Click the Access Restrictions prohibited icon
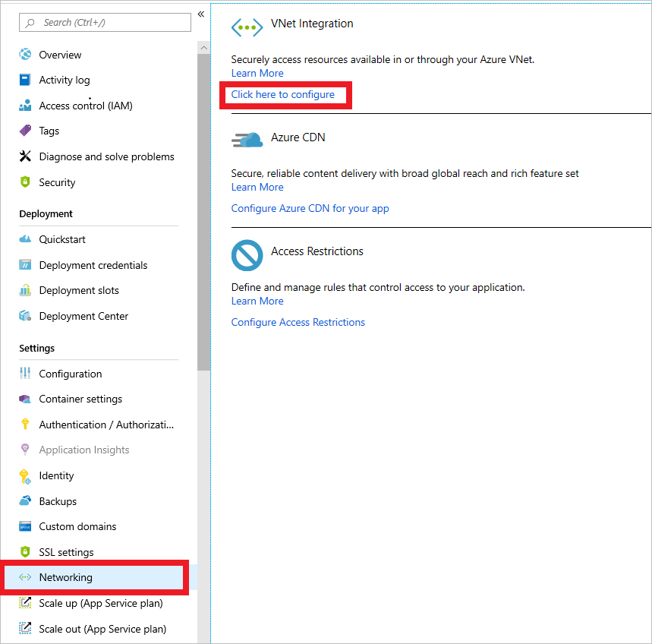The width and height of the screenshot is (652, 644). [x=247, y=255]
